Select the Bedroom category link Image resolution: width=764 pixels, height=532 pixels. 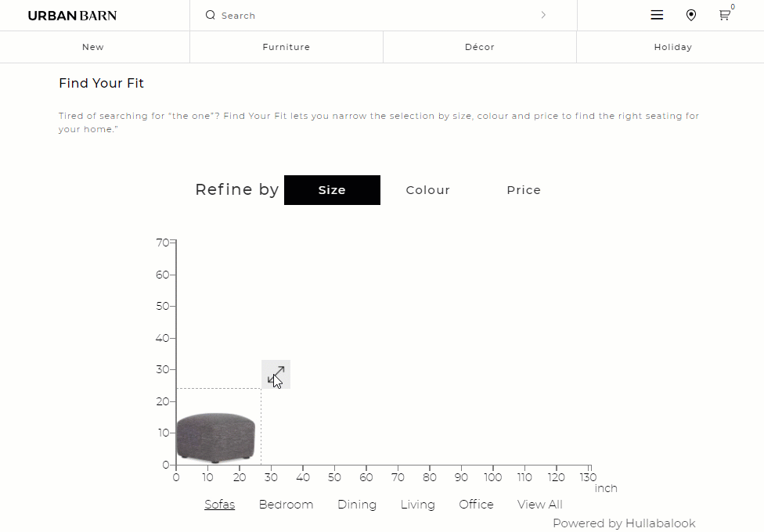(286, 505)
